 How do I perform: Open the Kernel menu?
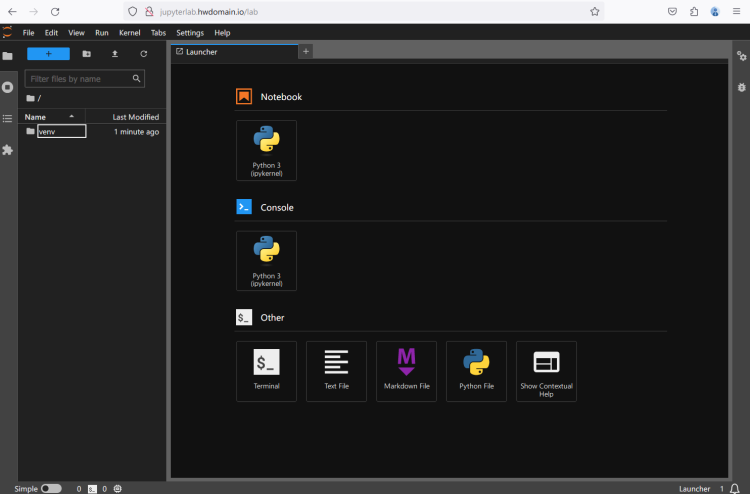[130, 33]
